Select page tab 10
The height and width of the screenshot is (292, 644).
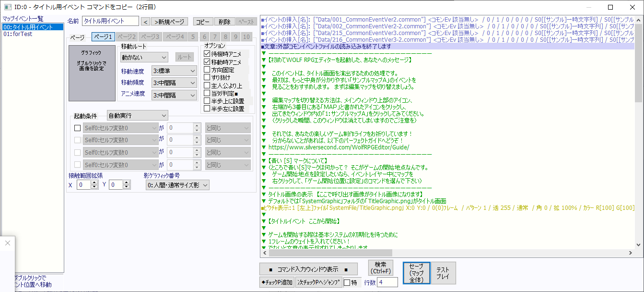pyautogui.click(x=246, y=37)
